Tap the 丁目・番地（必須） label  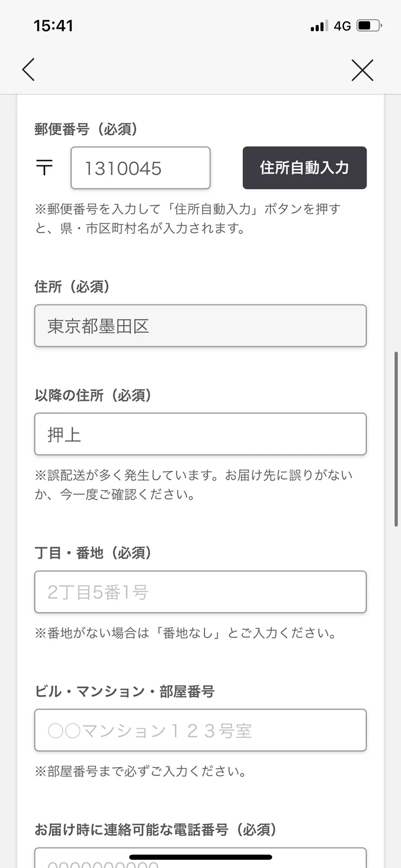tap(93, 553)
